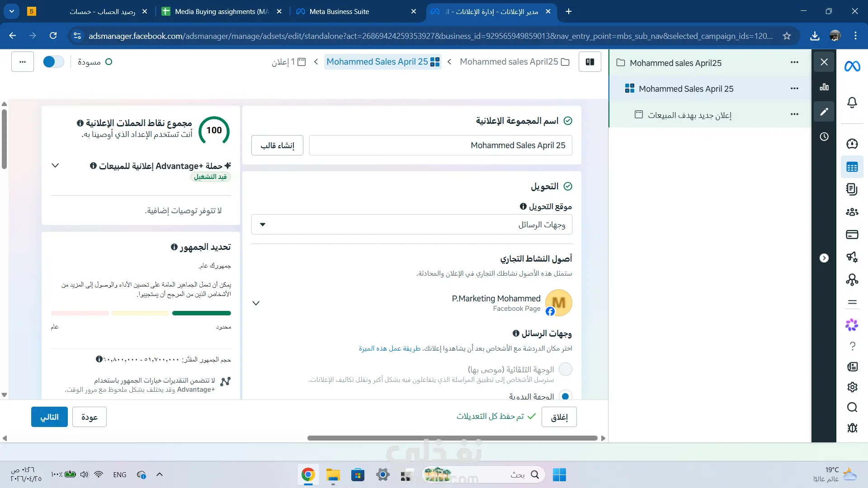Show performance chart view in the dark rail
The height and width of the screenshot is (488, 868).
pos(824,87)
